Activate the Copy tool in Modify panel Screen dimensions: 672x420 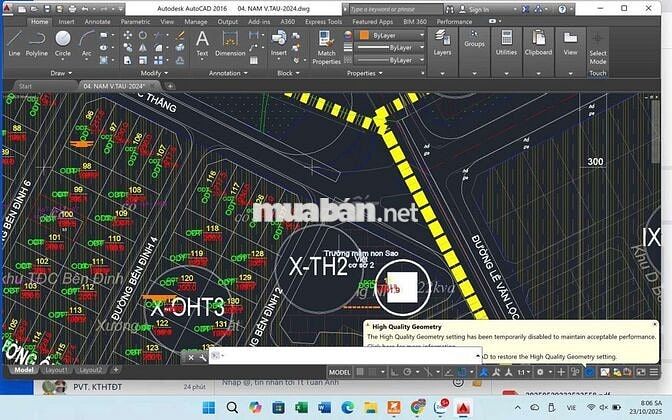point(128,48)
